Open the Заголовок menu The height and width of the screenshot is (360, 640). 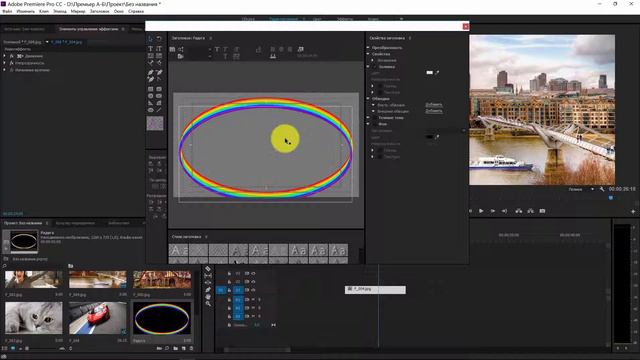point(100,11)
